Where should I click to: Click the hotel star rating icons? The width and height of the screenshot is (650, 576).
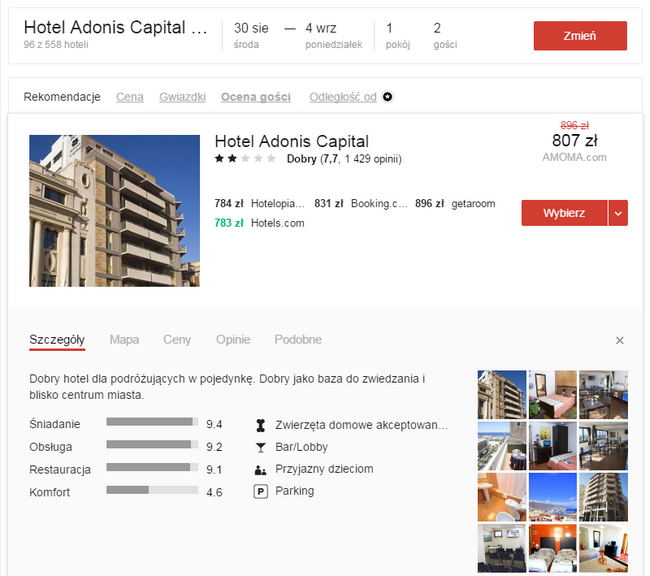[x=245, y=159]
